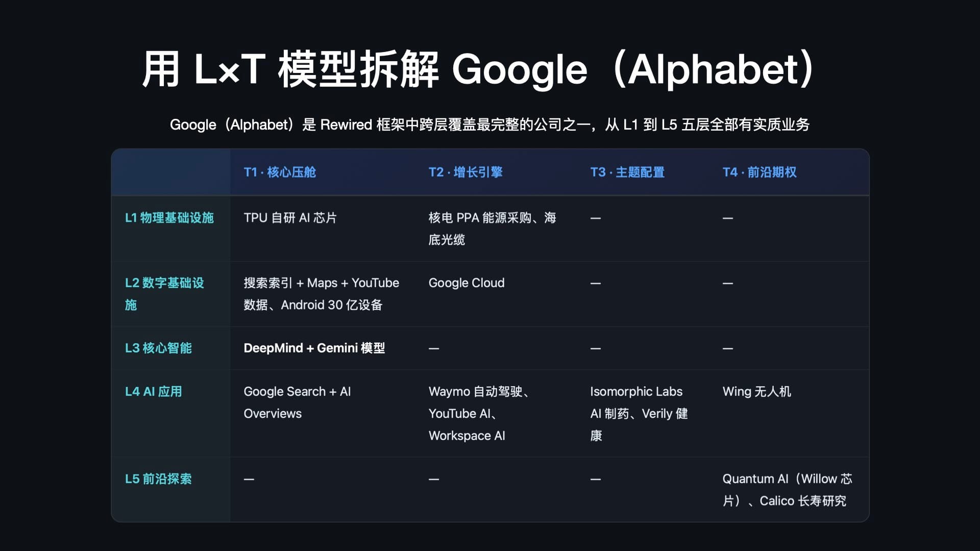Screen dimensions: 980x551
Task: Click the L3 核心智能 row label
Action: (x=158, y=348)
